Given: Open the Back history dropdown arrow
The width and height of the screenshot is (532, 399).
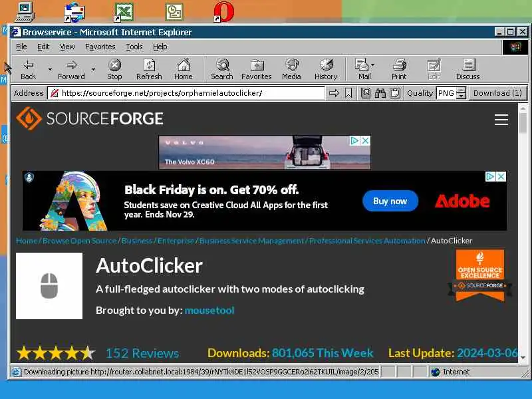Looking at the screenshot, I should click(50, 70).
